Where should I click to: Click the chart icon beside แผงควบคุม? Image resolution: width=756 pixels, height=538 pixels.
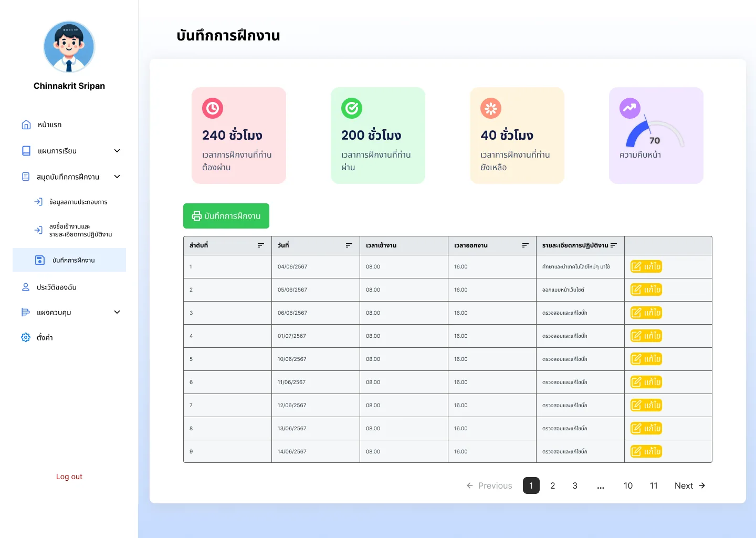[x=26, y=312]
